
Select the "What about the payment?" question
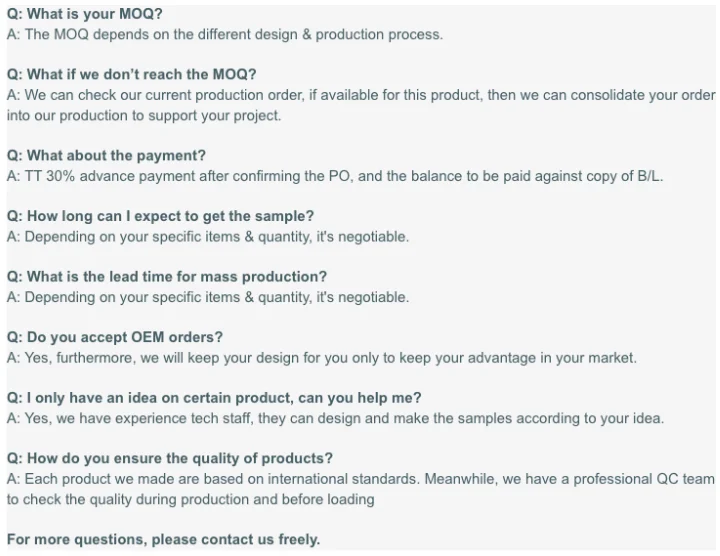click(106, 156)
